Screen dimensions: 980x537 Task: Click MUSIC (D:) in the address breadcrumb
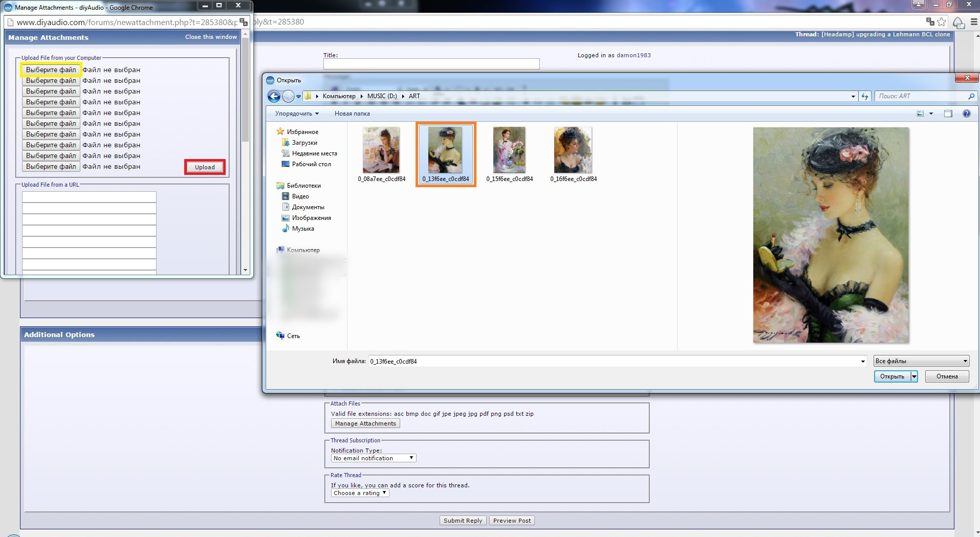[x=382, y=96]
